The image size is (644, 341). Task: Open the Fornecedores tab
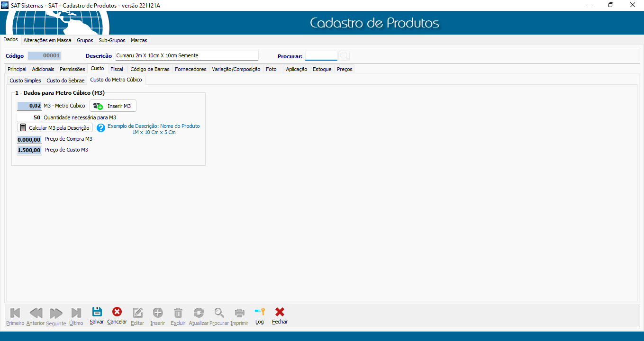(x=190, y=69)
